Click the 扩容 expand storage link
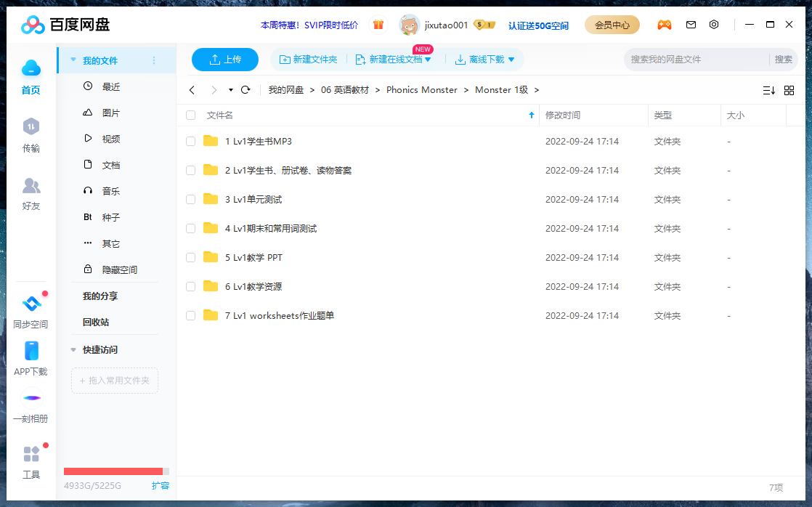This screenshot has height=507, width=812. pos(160,486)
